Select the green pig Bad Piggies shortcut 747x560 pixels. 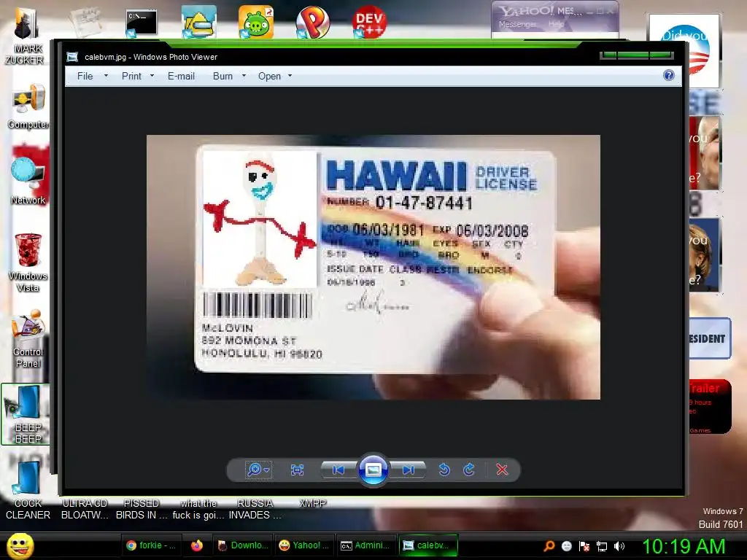[x=256, y=22]
